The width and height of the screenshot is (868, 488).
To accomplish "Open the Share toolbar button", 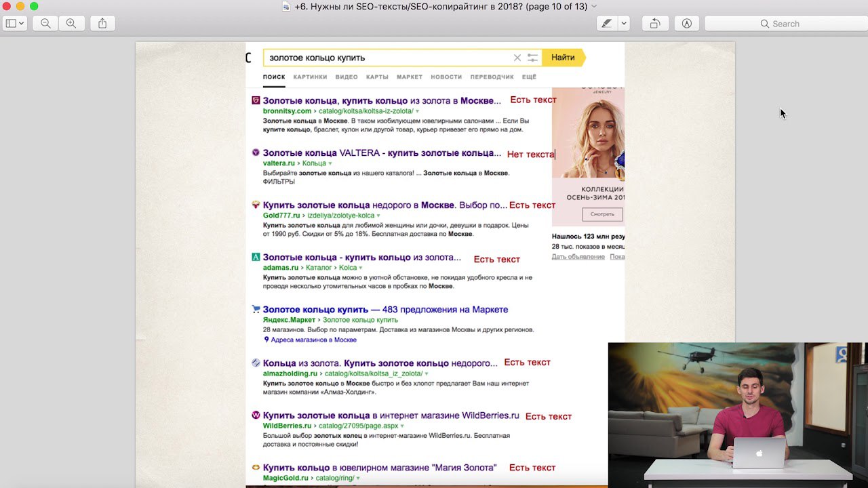I will pyautogui.click(x=102, y=23).
